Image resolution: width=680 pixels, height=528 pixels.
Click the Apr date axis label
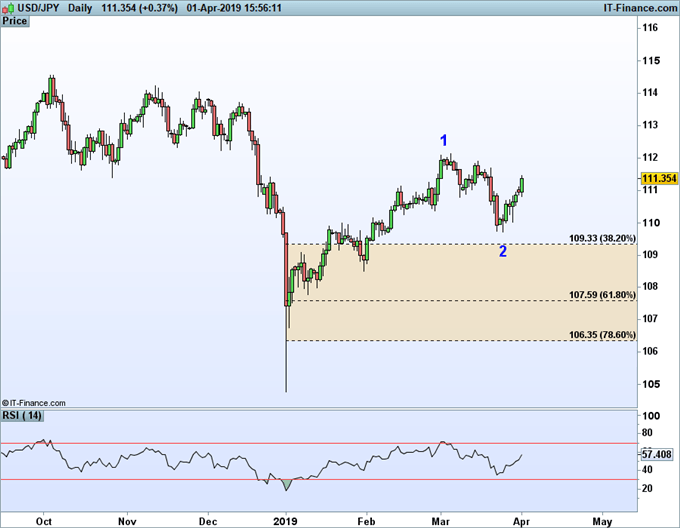522,521
